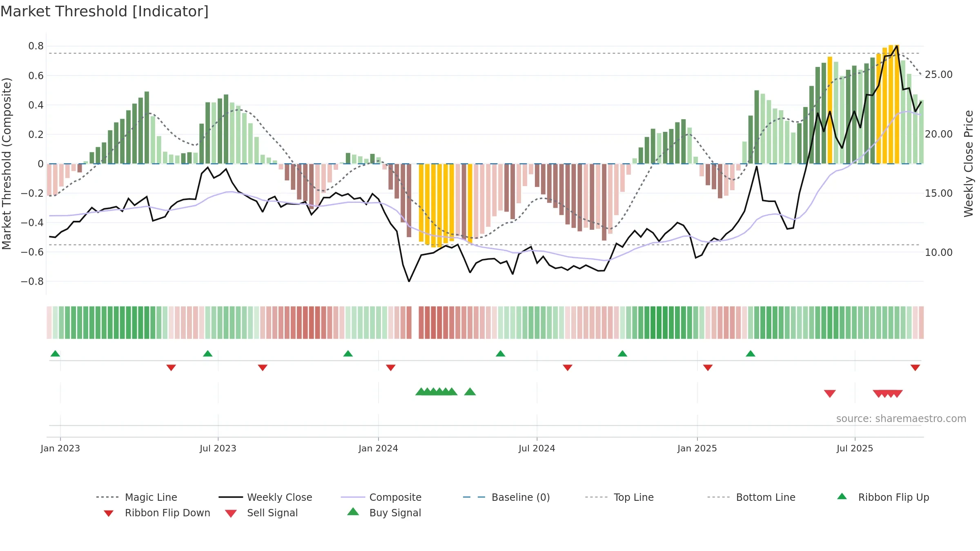Click the 0 left axis tick label

(x=40, y=164)
